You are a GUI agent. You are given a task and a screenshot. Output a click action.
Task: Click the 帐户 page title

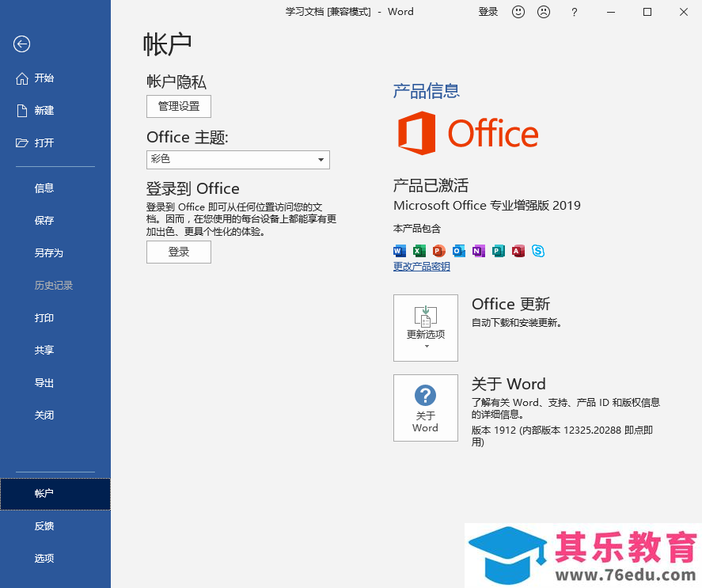168,44
